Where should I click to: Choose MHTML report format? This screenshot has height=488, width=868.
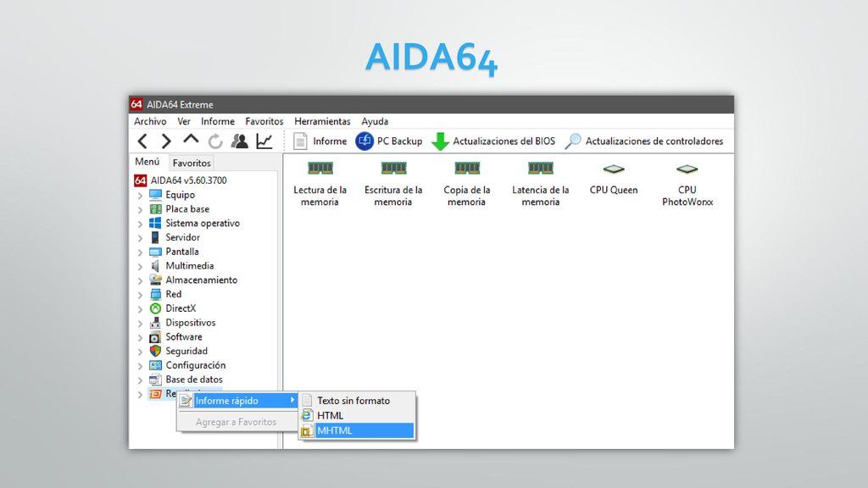357,430
